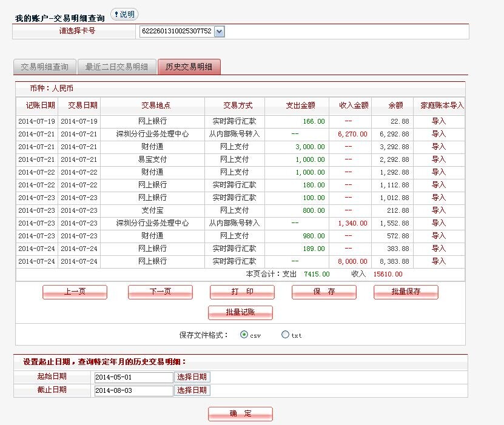The height and width of the screenshot is (425, 504).
Task: Switch to 交易明细查询 tab
Action: click(45, 67)
